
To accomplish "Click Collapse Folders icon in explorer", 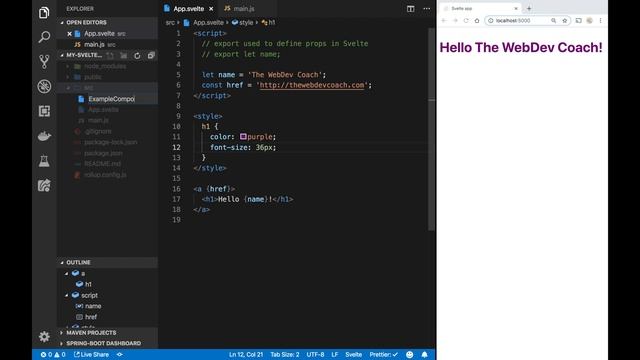I will [x=151, y=56].
